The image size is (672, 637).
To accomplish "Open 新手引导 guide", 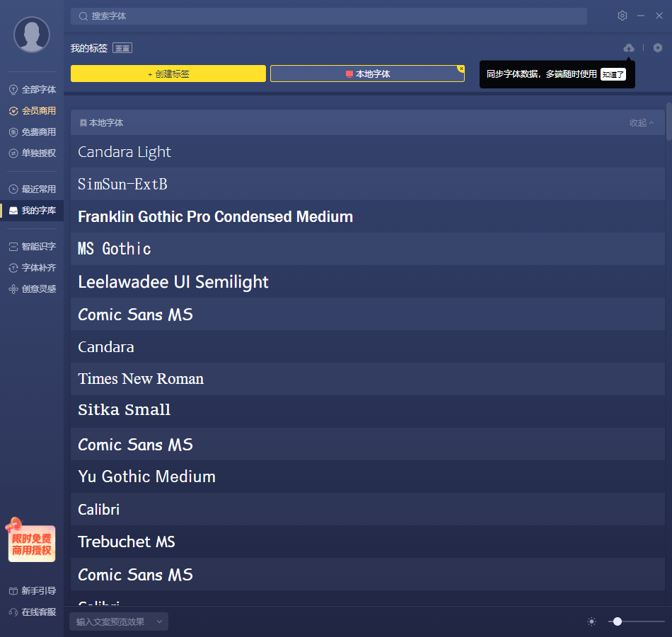I will [32, 591].
